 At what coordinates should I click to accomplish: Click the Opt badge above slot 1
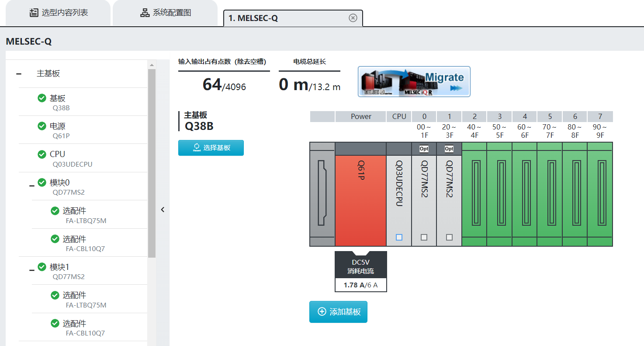click(449, 149)
